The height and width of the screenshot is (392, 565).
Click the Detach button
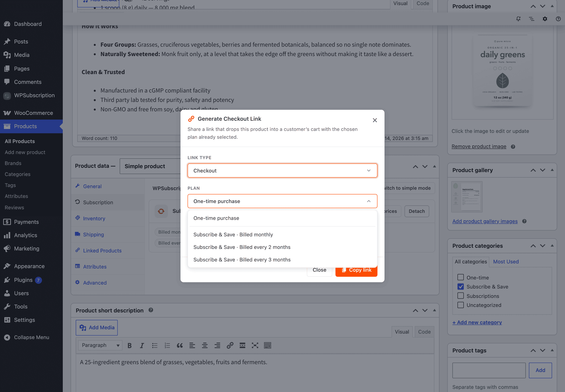click(x=416, y=211)
